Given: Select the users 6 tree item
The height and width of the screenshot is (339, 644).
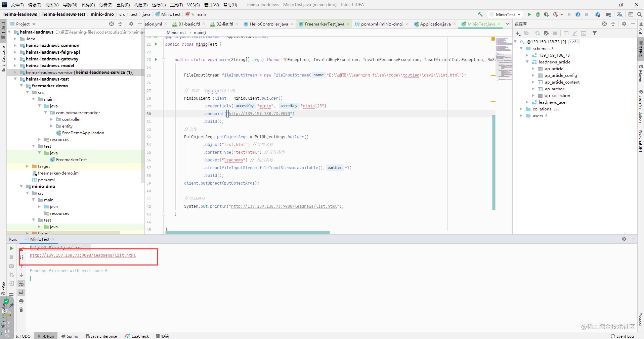Looking at the screenshot, I should (538, 116).
